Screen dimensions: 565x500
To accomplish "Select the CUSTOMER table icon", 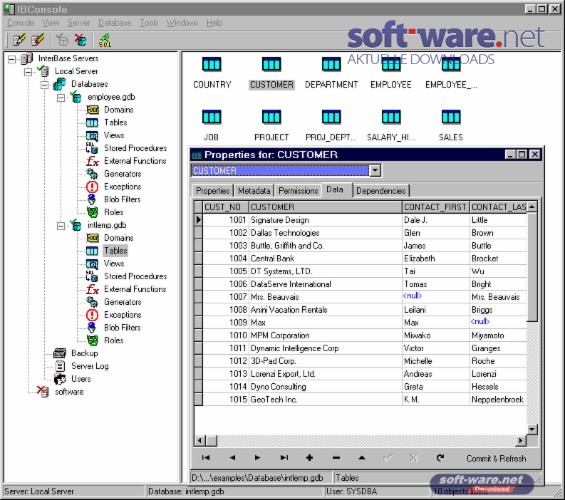I will pyautogui.click(x=271, y=65).
